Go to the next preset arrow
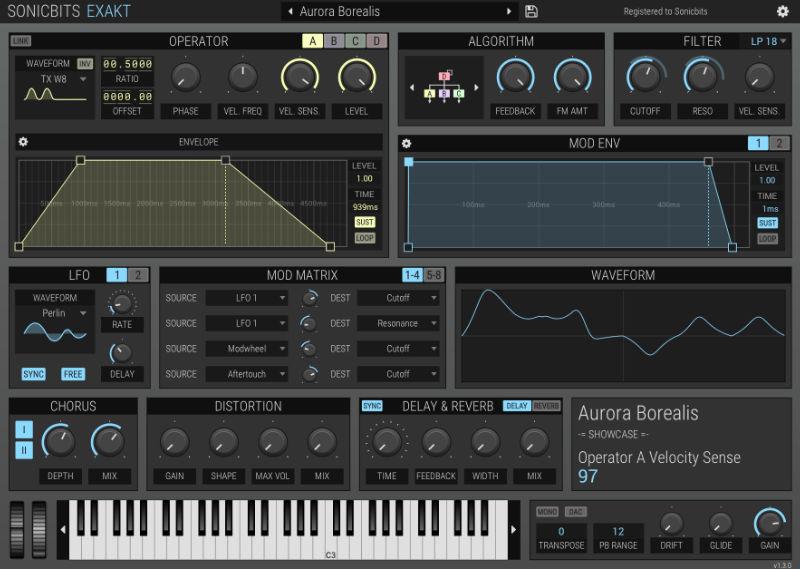The image size is (800, 569). point(508,12)
